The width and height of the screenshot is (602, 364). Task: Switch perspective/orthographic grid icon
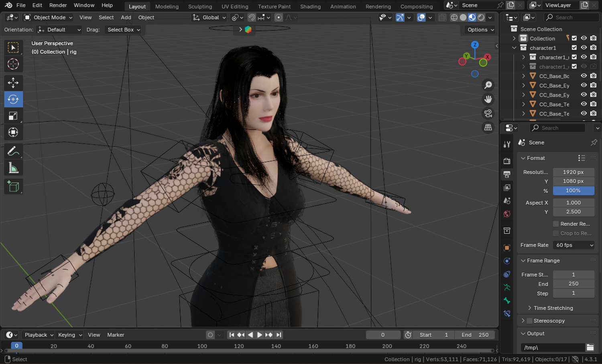(488, 127)
